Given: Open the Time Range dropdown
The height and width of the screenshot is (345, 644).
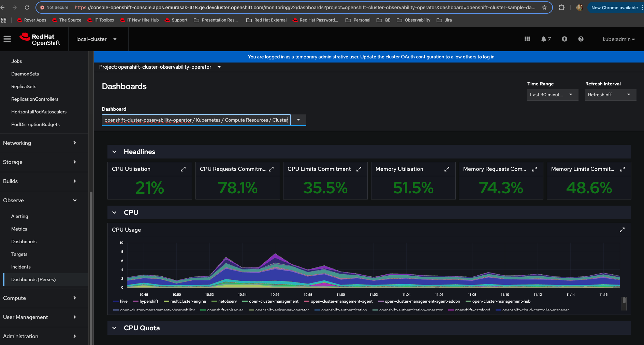Looking at the screenshot, I should pos(552,95).
